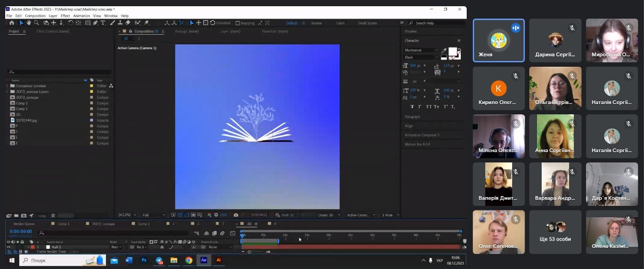
Task: Toggle Faux Bold in Character panel
Action: pos(412,107)
